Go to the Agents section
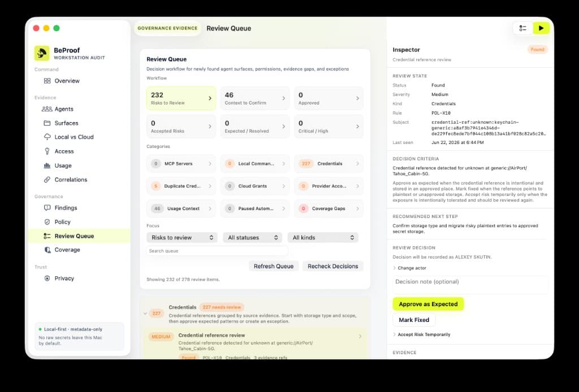This screenshot has width=579, height=392. click(x=64, y=109)
